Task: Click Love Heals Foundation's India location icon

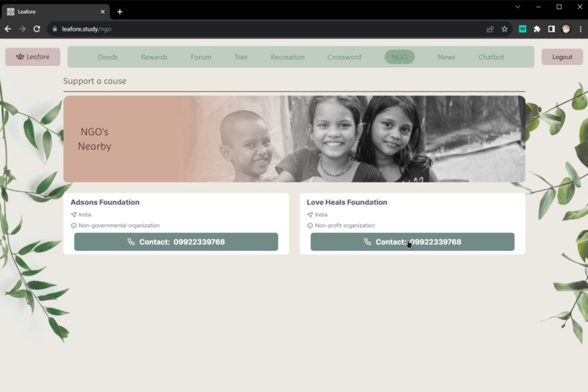Action: coord(310,215)
